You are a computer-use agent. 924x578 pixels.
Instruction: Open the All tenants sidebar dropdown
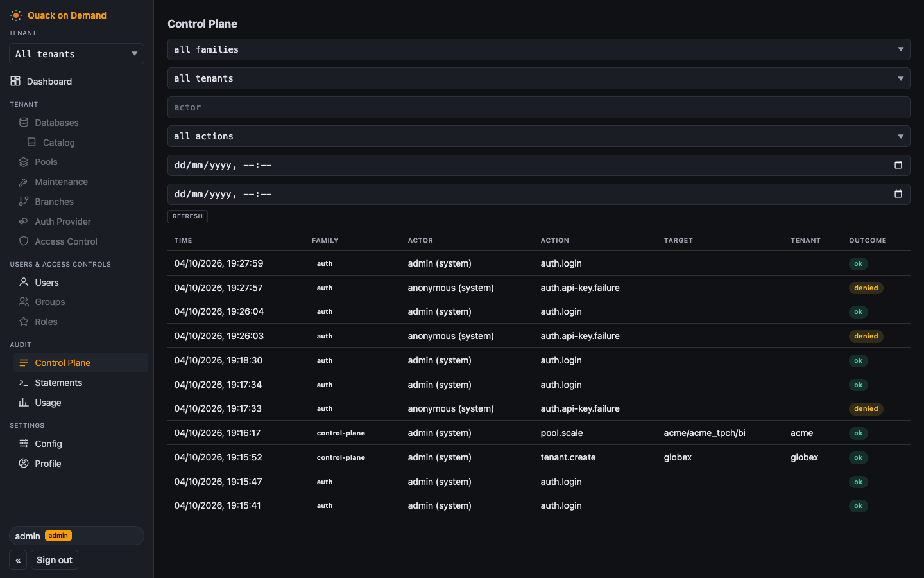[x=76, y=54]
